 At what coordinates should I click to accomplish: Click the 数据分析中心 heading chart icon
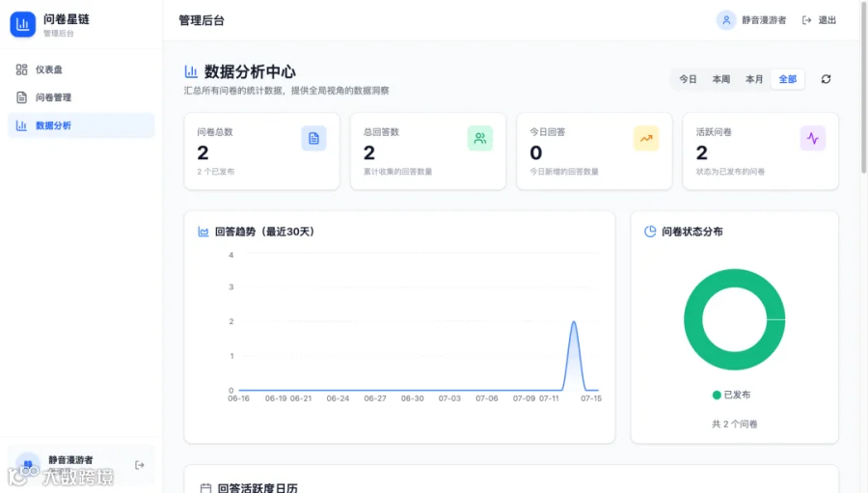[x=191, y=71]
